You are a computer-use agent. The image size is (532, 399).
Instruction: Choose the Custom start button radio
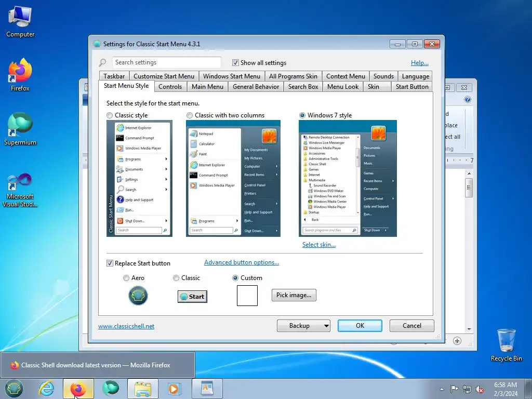pyautogui.click(x=235, y=278)
